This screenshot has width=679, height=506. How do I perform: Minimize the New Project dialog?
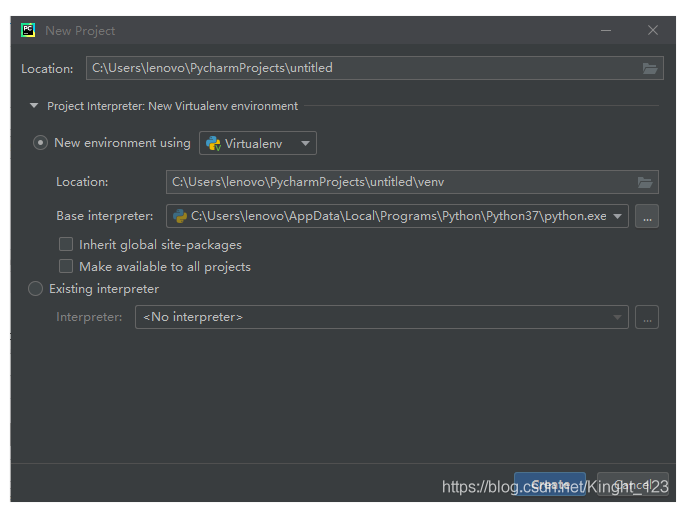606,30
